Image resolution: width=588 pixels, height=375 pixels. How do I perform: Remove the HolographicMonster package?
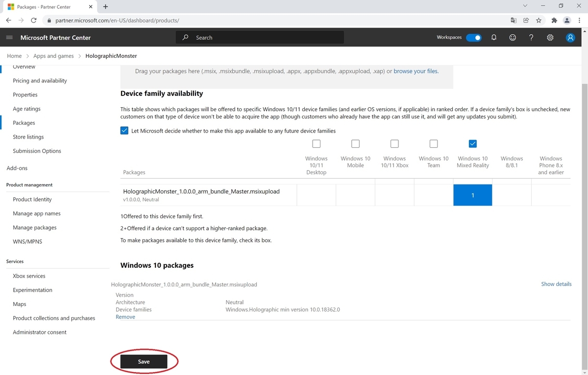(x=125, y=317)
